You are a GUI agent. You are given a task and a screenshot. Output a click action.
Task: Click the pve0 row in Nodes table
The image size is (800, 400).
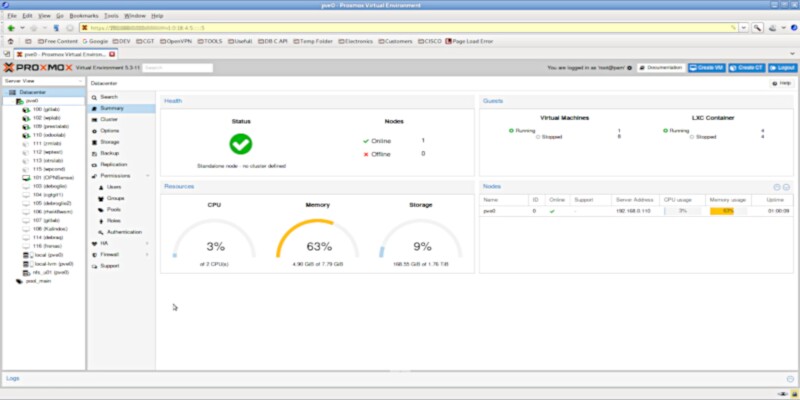pyautogui.click(x=636, y=211)
